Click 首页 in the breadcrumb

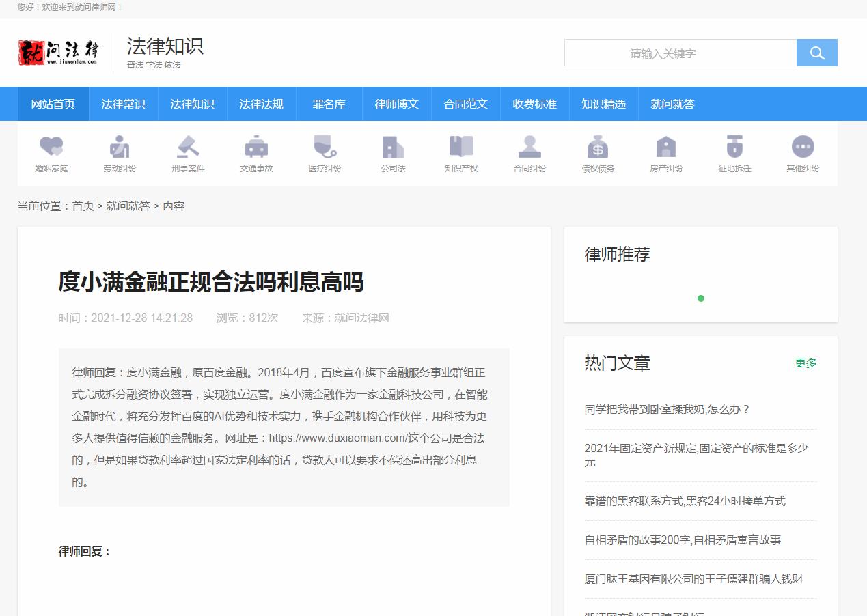[x=83, y=206]
